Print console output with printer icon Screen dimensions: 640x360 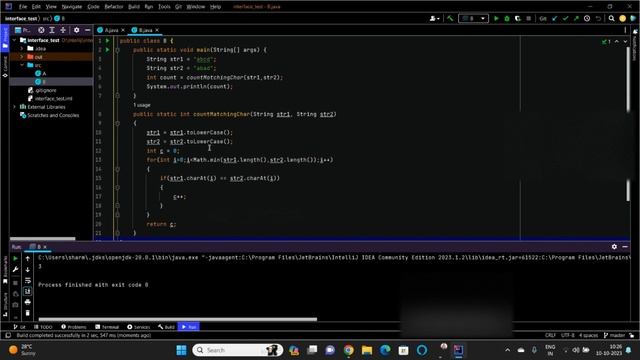(x=27, y=302)
